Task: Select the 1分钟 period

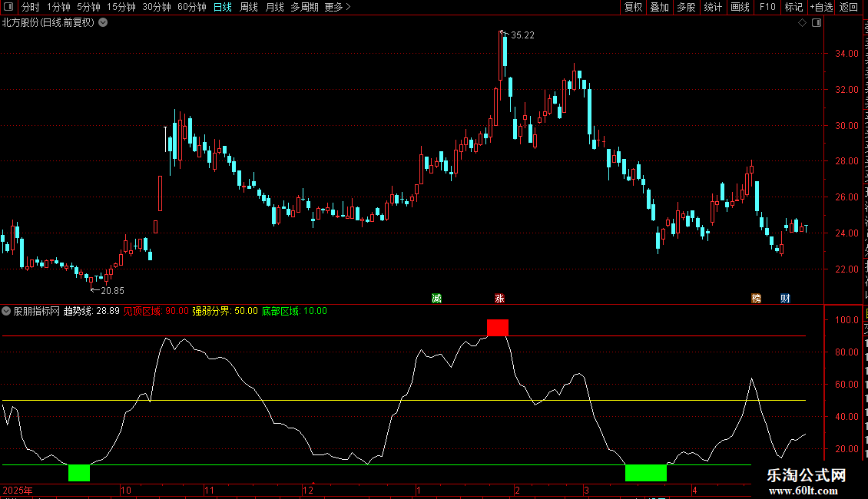Action: pyautogui.click(x=58, y=7)
